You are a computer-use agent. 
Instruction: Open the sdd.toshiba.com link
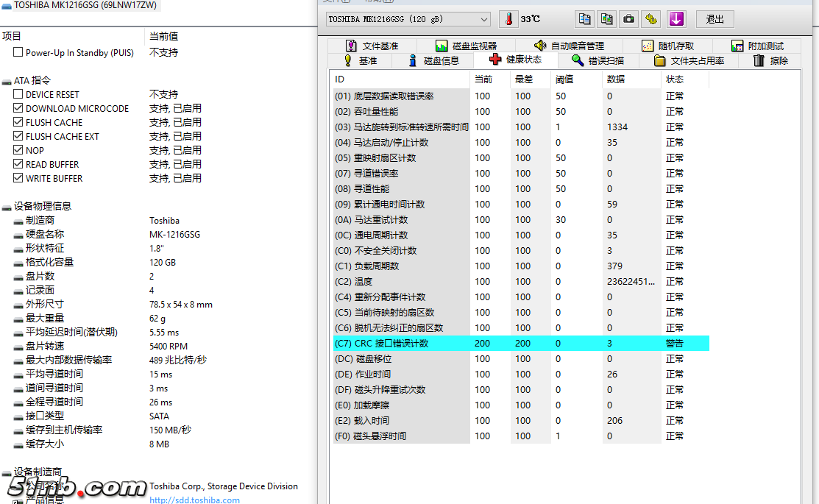pyautogui.click(x=194, y=500)
